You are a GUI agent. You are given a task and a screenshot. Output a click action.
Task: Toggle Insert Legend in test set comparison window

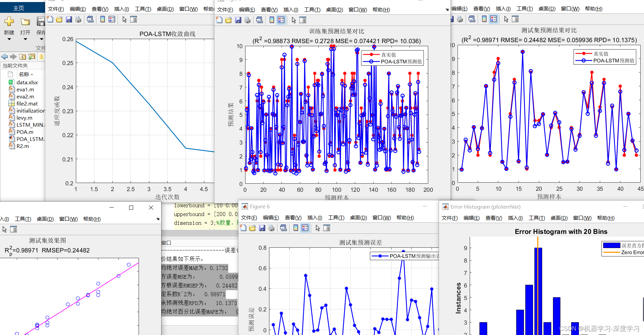pyautogui.click(x=494, y=19)
